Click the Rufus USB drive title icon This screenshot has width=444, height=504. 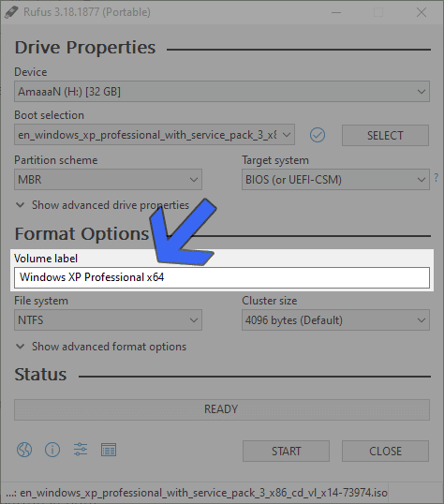(x=12, y=12)
